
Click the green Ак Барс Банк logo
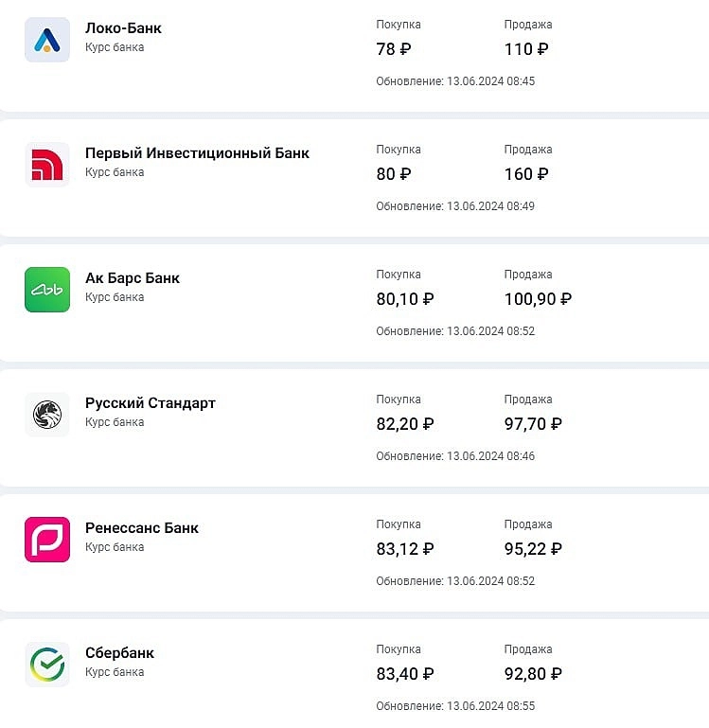tap(47, 290)
